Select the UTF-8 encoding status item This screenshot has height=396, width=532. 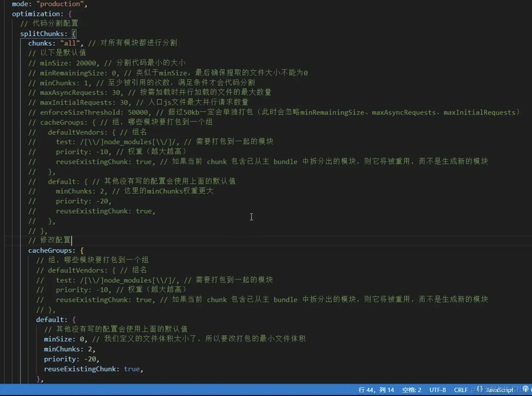tap(438, 390)
